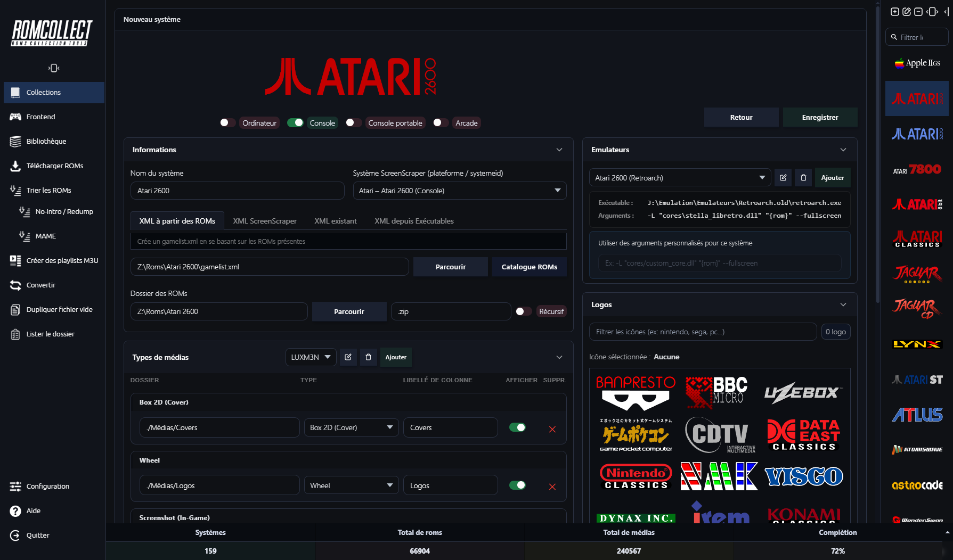Viewport: 953px width, 560px height.
Task: Click the add system plus icon
Action: (894, 12)
